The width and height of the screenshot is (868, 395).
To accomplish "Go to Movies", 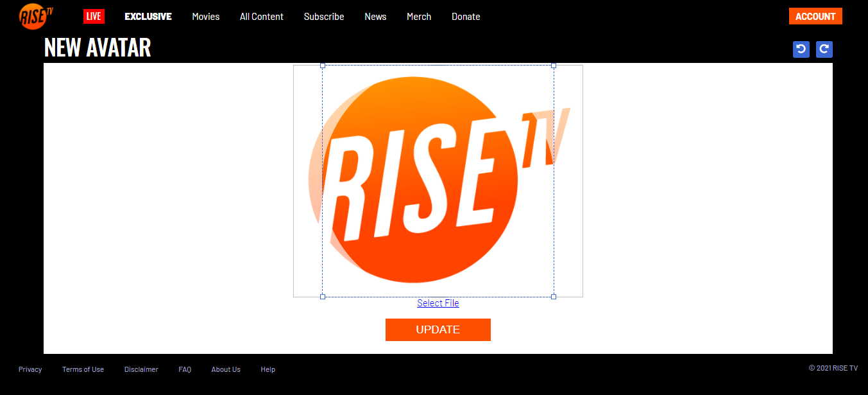I will [206, 17].
